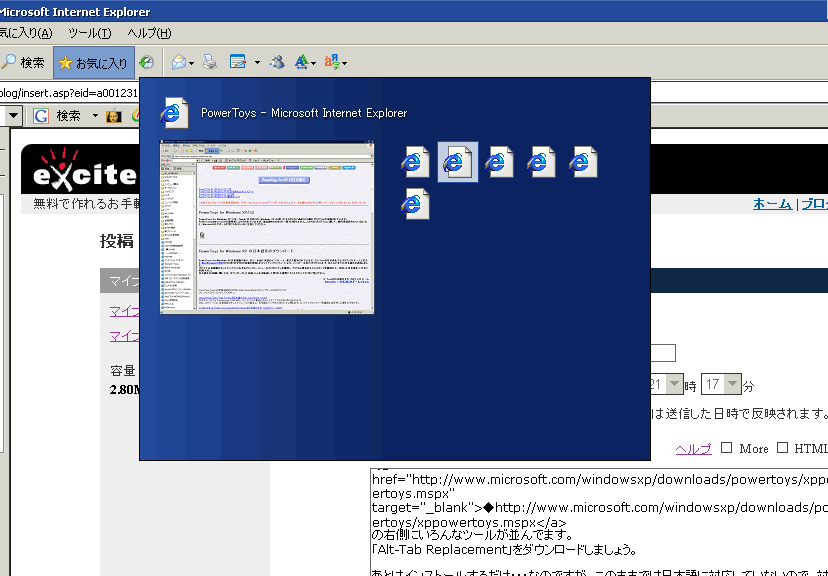The height and width of the screenshot is (576, 828).
Task: Expand the translate icon dropdown arrow
Action: pos(345,63)
